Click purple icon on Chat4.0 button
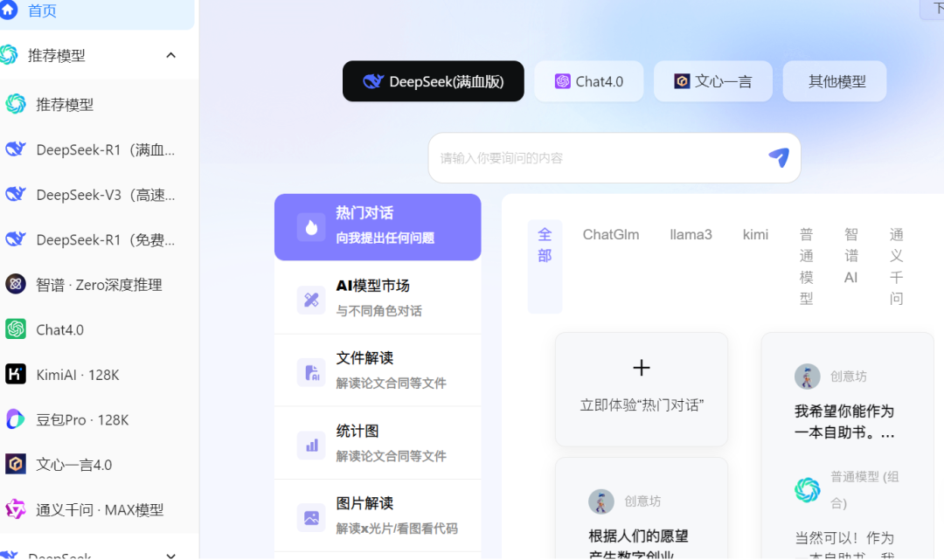Image resolution: width=944 pixels, height=560 pixels. click(563, 81)
